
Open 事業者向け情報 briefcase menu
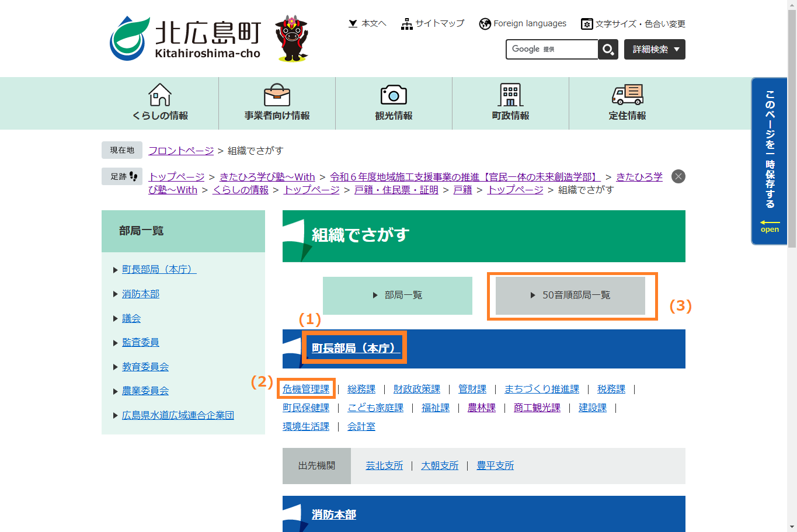click(x=277, y=103)
